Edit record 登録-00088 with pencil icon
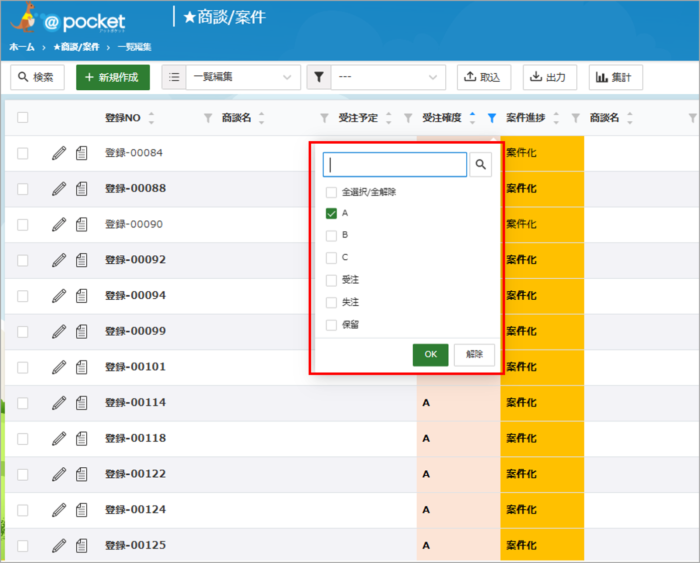Image resolution: width=700 pixels, height=563 pixels. coord(59,189)
